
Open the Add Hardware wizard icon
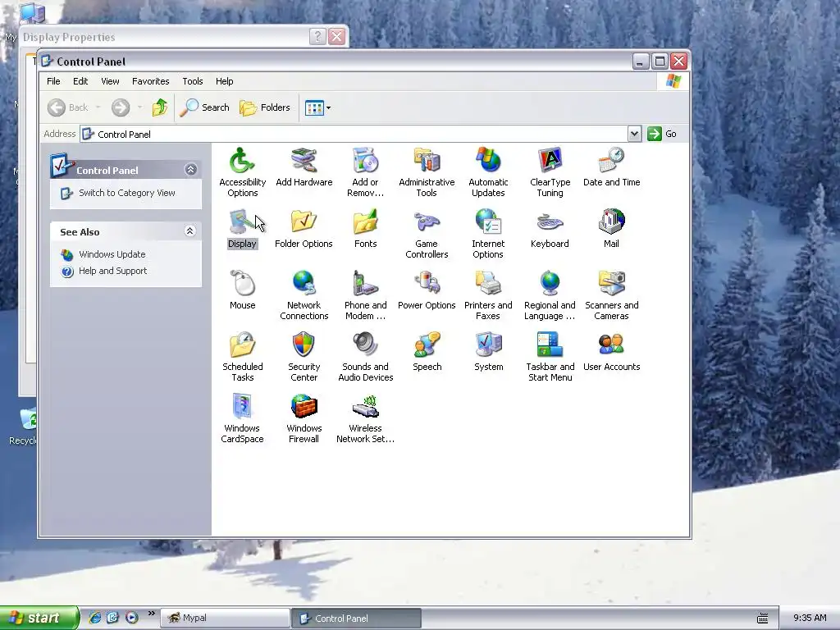(304, 161)
